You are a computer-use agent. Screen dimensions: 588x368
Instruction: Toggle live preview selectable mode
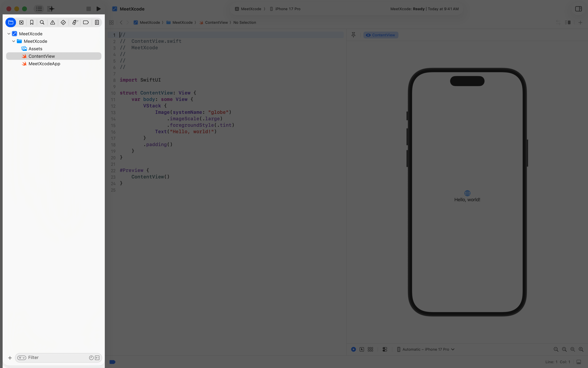(x=362, y=349)
